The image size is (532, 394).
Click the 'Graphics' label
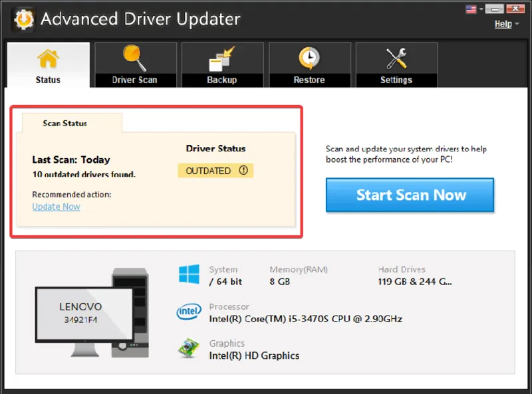(227, 343)
